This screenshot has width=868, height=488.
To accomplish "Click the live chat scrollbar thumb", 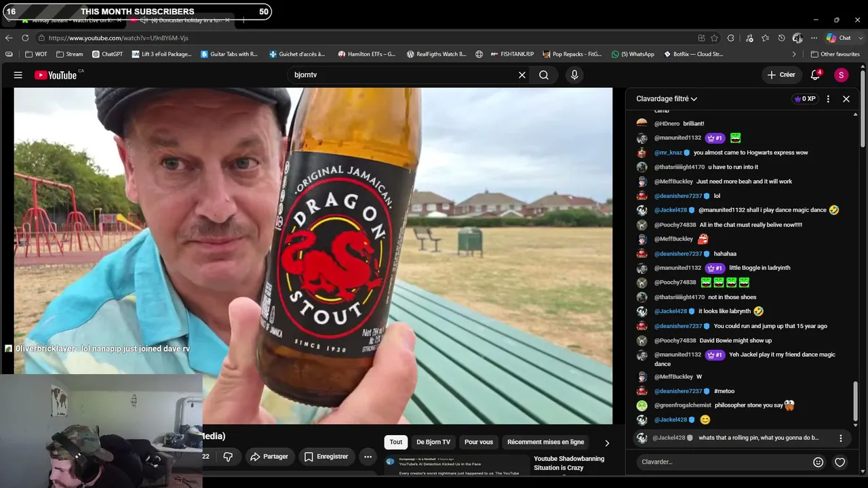I will point(856,401).
